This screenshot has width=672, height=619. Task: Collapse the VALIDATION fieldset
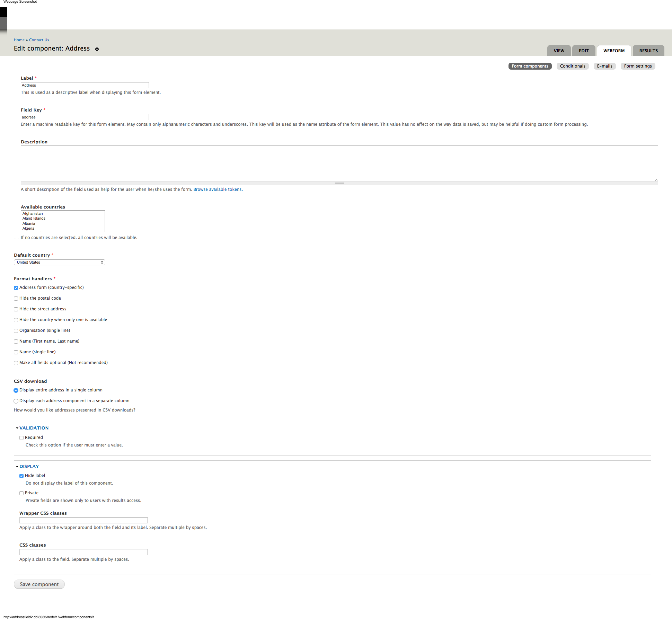pyautogui.click(x=34, y=427)
